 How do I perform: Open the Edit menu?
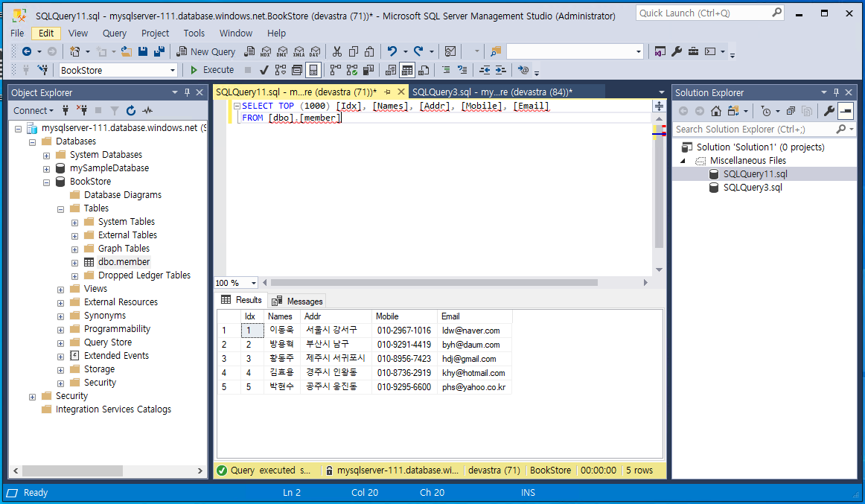coord(46,33)
